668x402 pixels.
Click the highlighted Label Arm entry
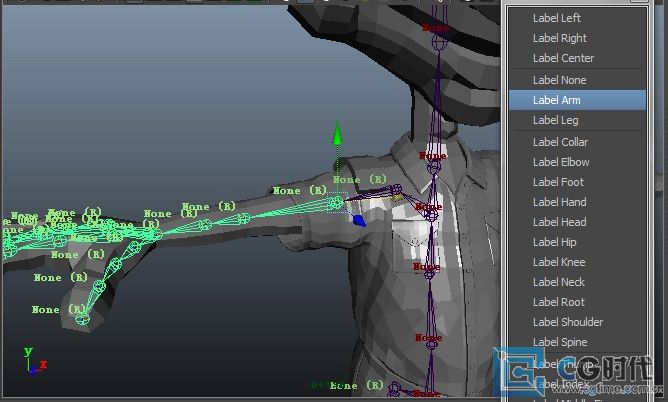pos(577,100)
